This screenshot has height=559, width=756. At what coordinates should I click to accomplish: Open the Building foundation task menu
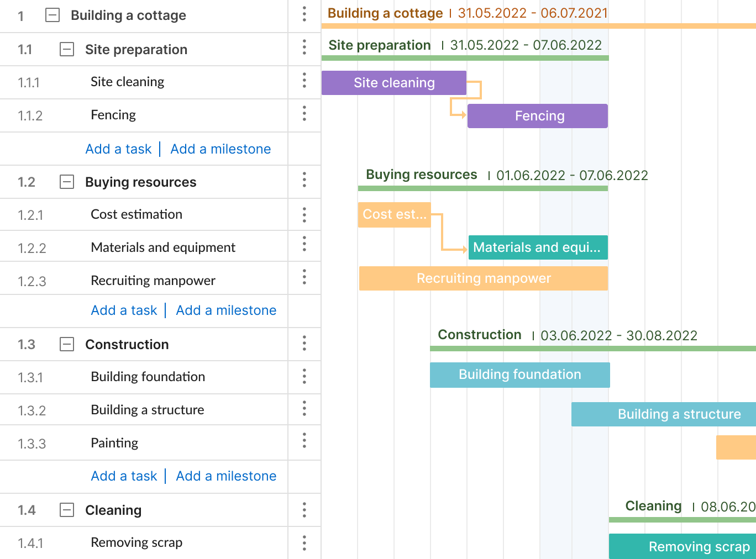coord(305,377)
